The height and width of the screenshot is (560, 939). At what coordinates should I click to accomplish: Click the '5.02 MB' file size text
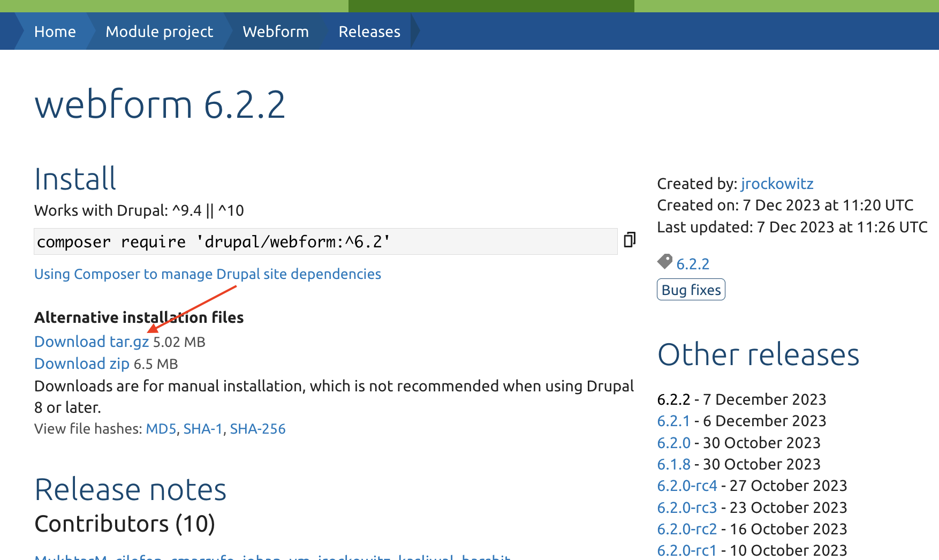(x=179, y=342)
